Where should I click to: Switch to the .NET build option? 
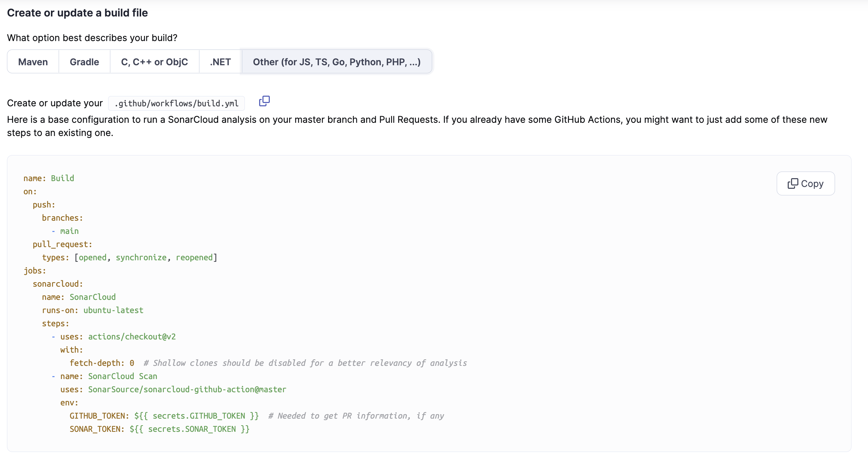(220, 62)
